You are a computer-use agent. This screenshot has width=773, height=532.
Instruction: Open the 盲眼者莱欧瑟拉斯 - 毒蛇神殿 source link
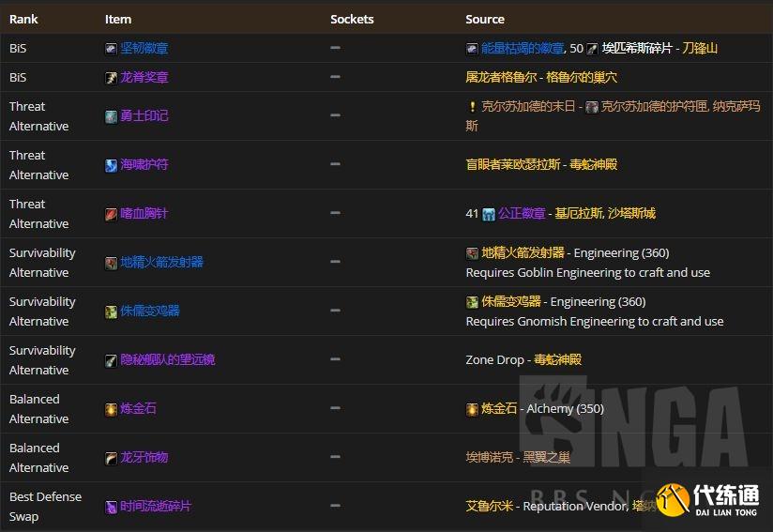click(x=541, y=164)
